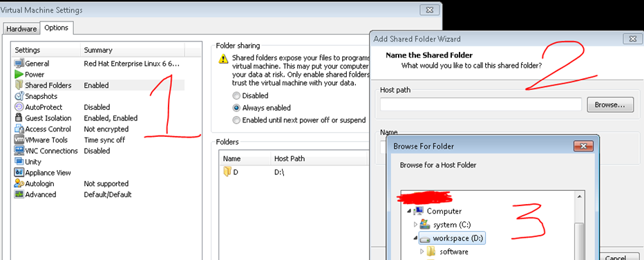Choose Enabled until next power off or suspend
Screen dimensions: 644x260
click(236, 120)
